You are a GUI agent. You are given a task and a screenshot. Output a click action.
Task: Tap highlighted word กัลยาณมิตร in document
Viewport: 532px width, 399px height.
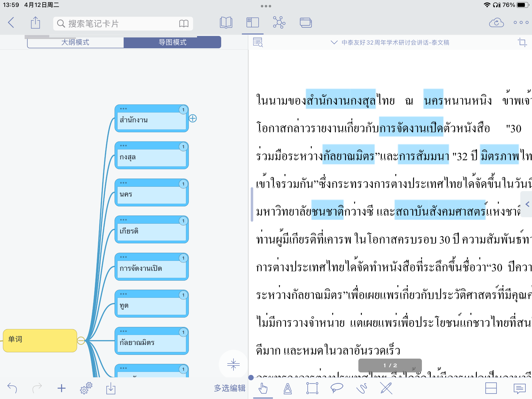tap(348, 155)
